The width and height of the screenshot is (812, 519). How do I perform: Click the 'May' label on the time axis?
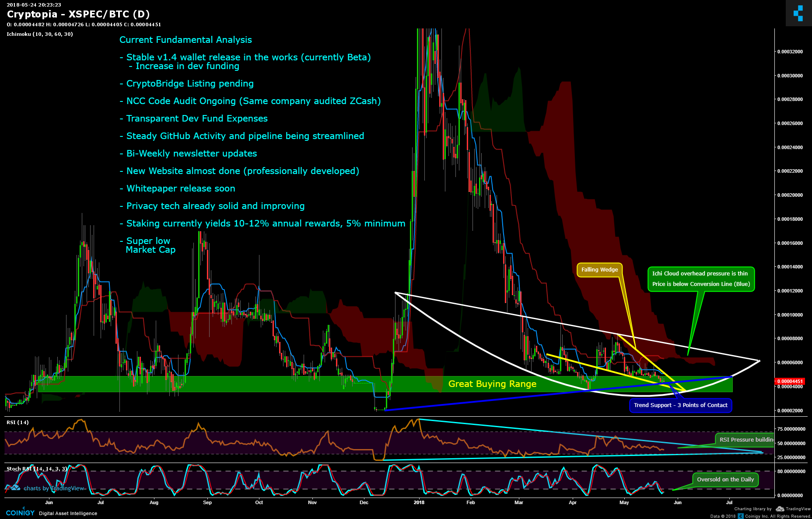624,502
